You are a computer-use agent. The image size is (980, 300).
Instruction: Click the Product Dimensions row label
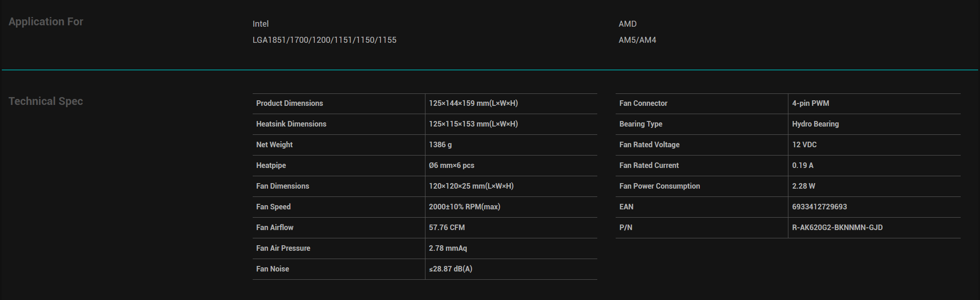[x=289, y=104]
